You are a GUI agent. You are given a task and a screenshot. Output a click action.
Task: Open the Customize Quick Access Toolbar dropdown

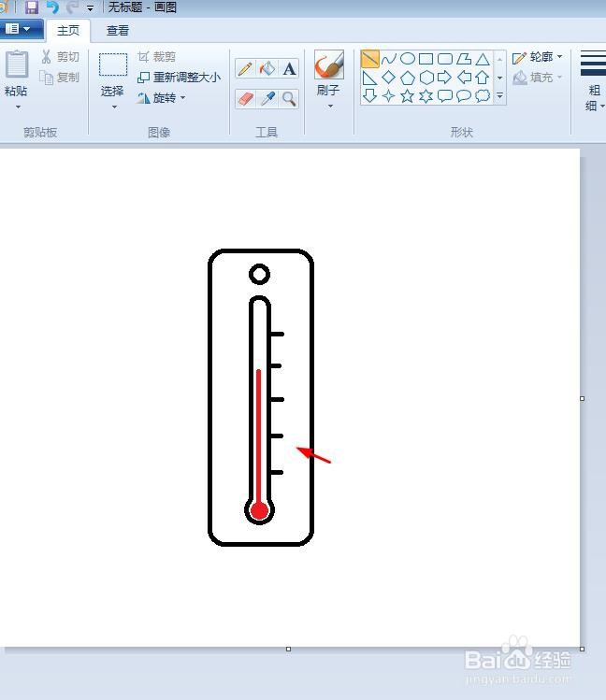[90, 7]
